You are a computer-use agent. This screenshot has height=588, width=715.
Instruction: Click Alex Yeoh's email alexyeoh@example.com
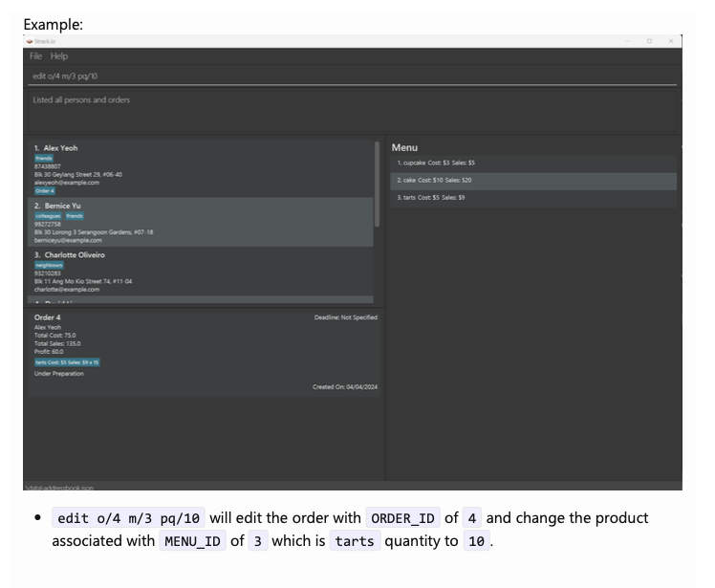(67, 183)
